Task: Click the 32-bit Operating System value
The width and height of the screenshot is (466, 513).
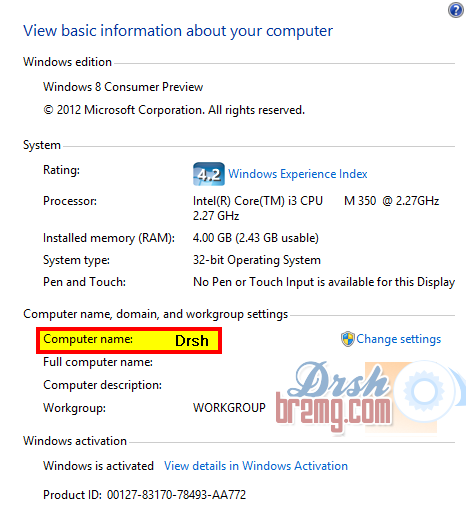Action: tap(257, 260)
